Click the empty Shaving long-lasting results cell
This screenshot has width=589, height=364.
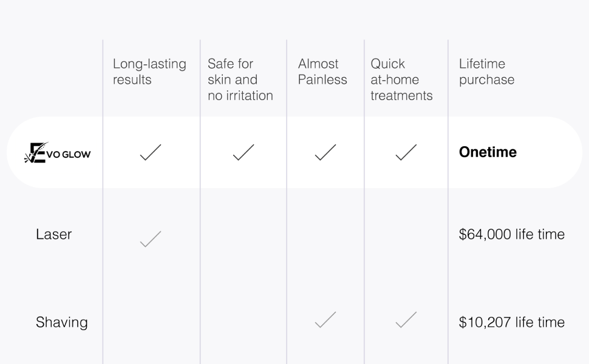[151, 322]
